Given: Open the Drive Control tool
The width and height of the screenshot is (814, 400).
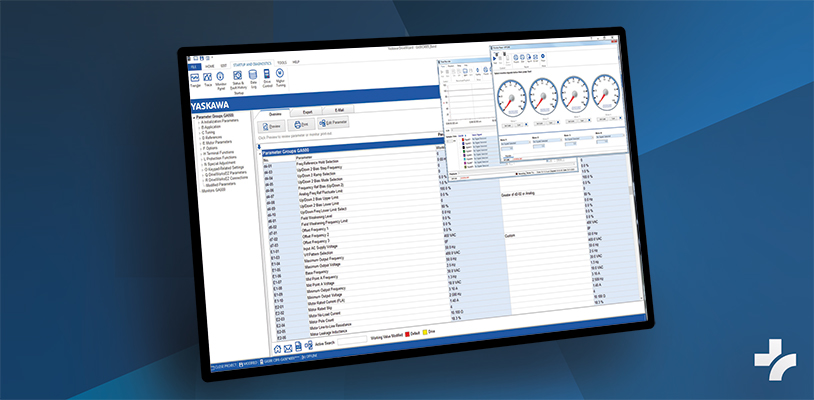Looking at the screenshot, I should (x=267, y=77).
